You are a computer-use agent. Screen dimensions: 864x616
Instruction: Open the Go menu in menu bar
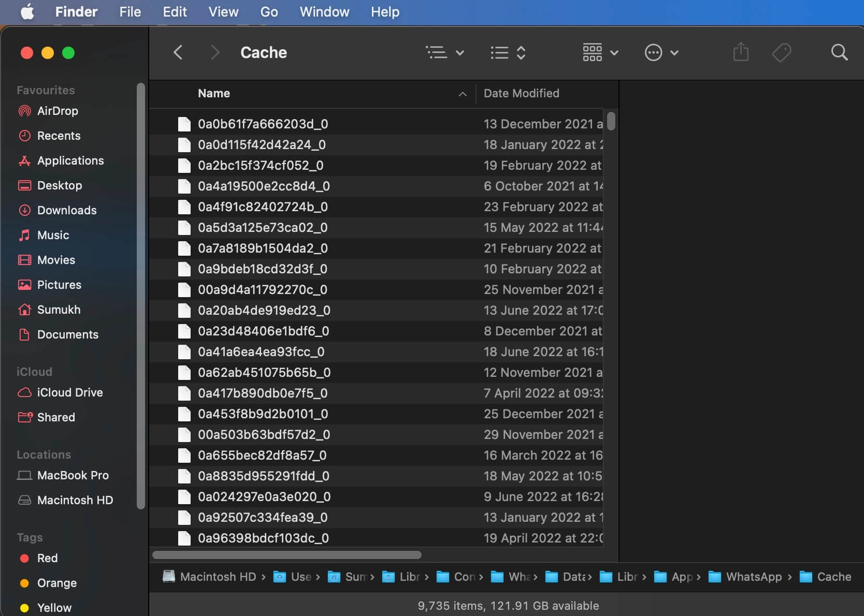(x=269, y=11)
